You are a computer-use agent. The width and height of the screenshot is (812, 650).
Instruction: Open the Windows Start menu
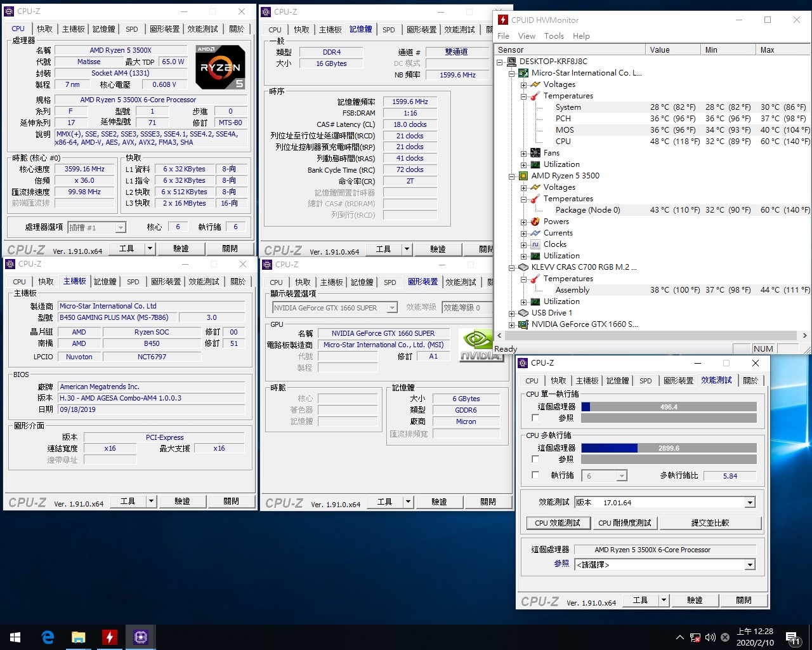[x=15, y=637]
